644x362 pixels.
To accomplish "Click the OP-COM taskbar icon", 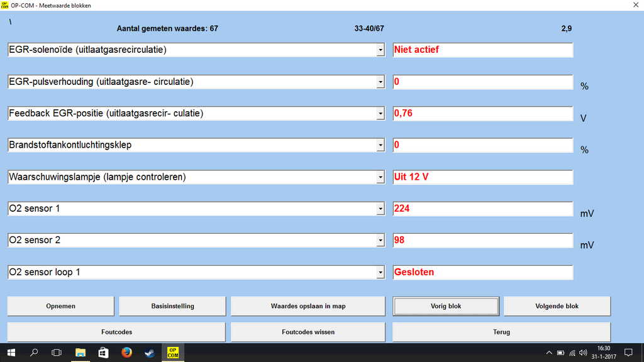I will [172, 353].
